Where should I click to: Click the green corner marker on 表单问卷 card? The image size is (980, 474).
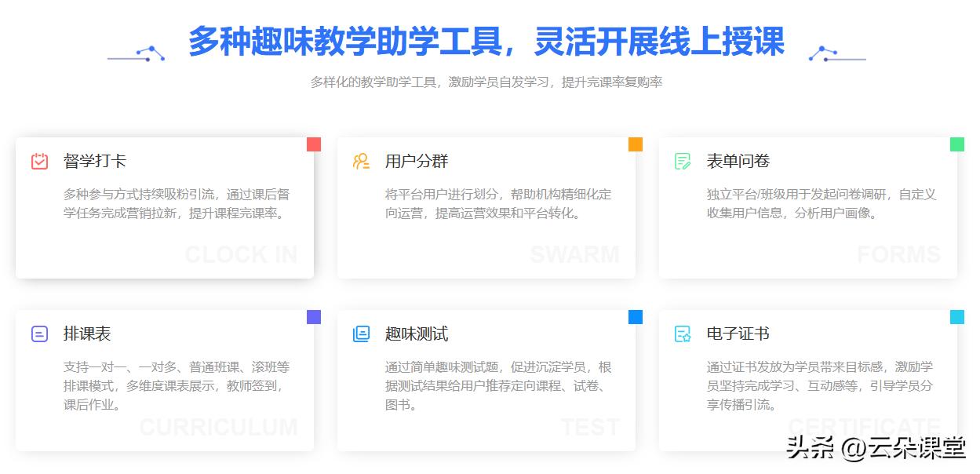click(956, 144)
